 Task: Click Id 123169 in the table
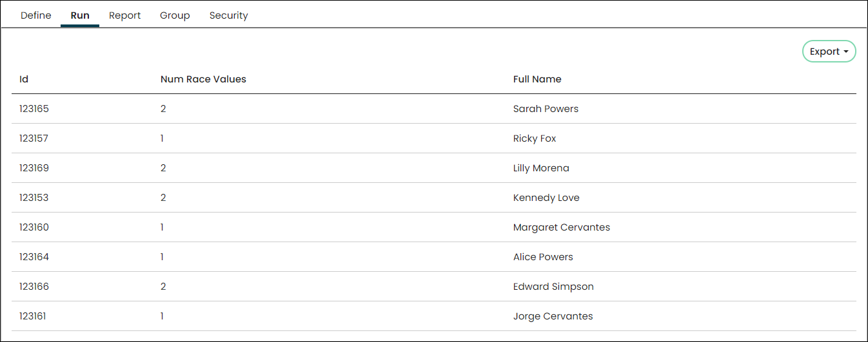34,168
